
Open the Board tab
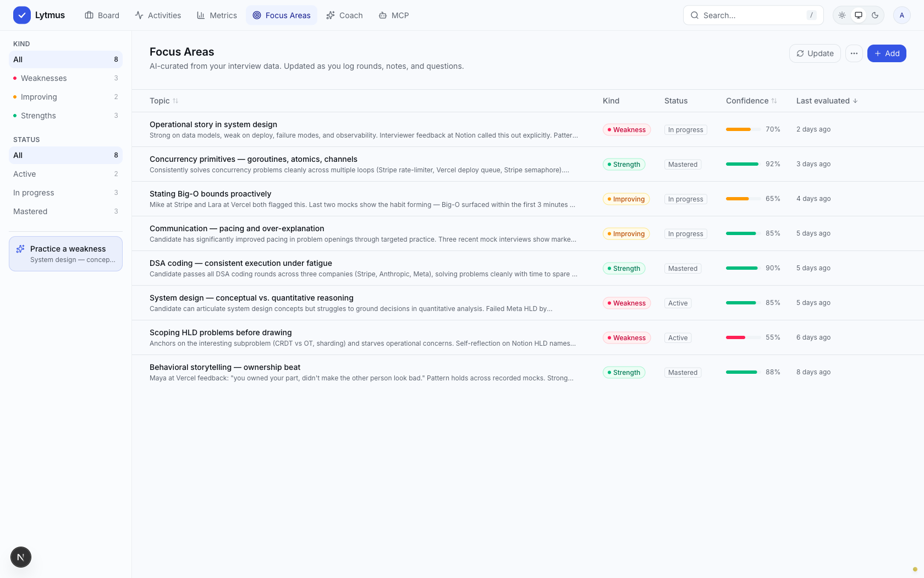coord(102,15)
